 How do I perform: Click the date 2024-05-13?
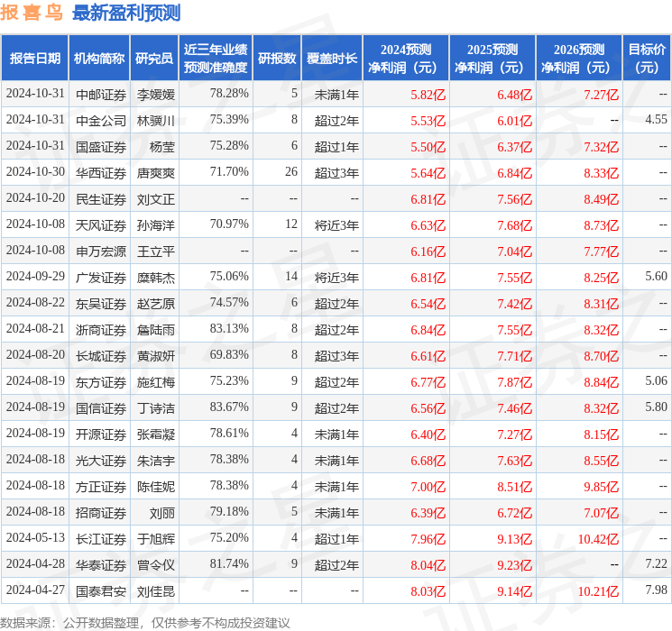35,537
